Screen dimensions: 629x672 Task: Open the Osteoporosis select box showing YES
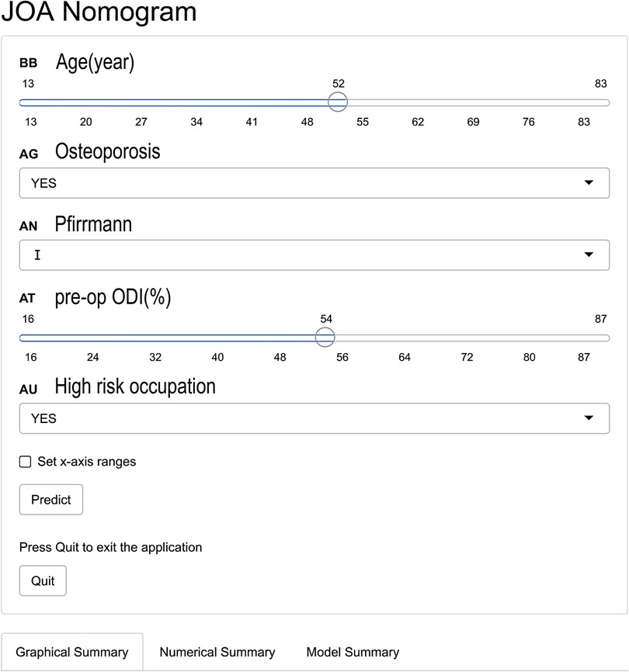click(314, 183)
